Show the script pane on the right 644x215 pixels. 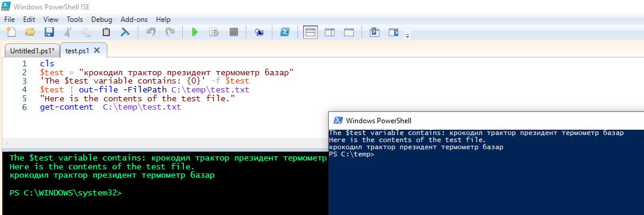point(329,32)
